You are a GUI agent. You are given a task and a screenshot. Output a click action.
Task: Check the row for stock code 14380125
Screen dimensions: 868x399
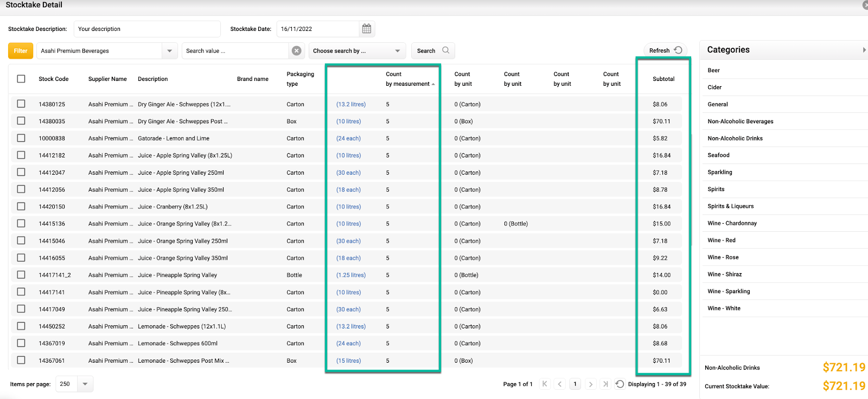click(x=21, y=104)
